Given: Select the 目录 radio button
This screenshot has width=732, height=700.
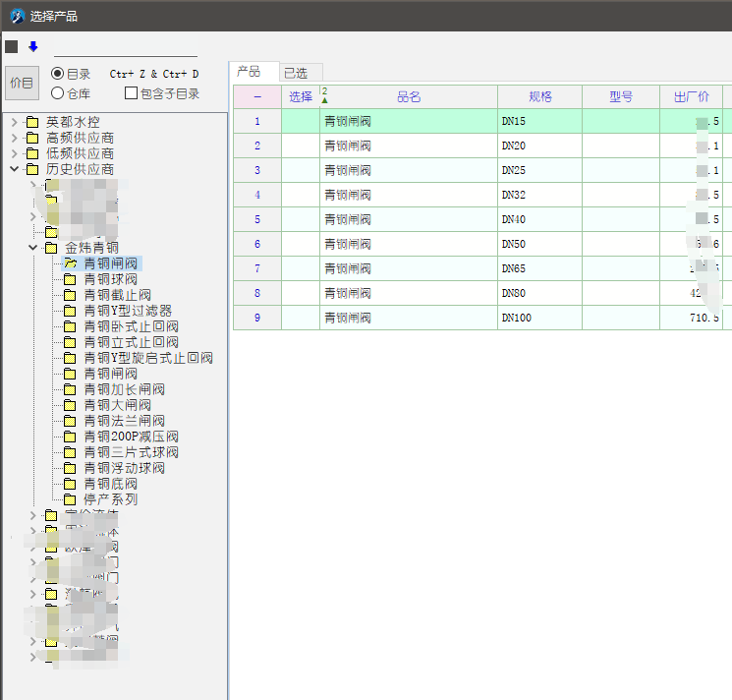Looking at the screenshot, I should 58,74.
